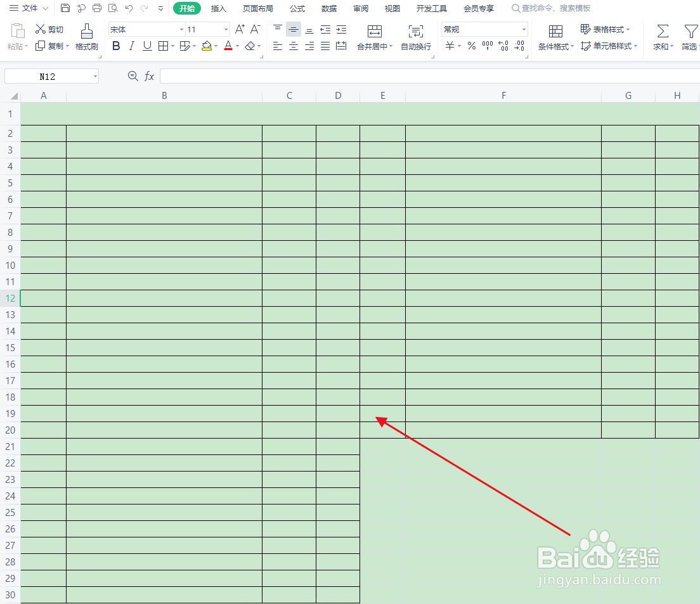Open the 会员专享 member tab
Image resolution: width=700 pixels, height=604 pixels.
click(479, 8)
